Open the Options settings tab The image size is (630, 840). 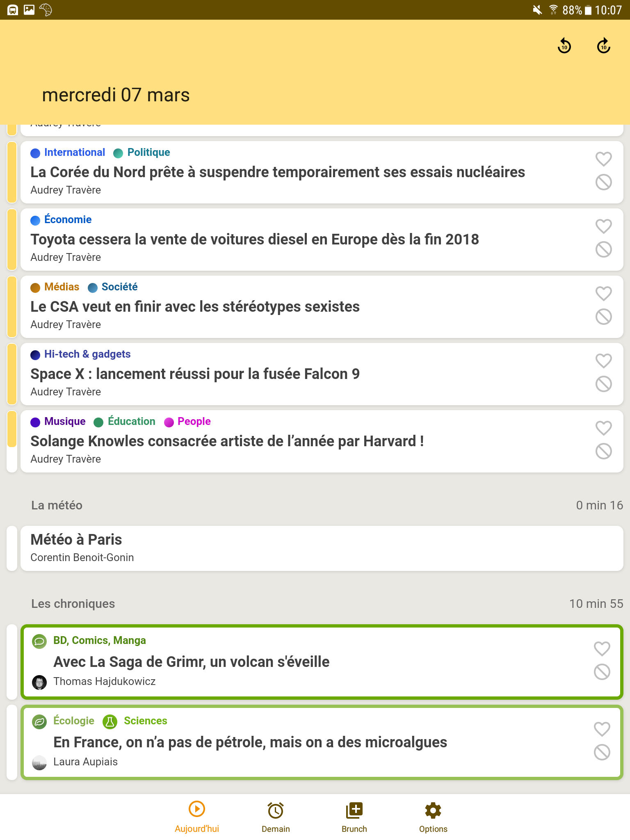(x=433, y=817)
